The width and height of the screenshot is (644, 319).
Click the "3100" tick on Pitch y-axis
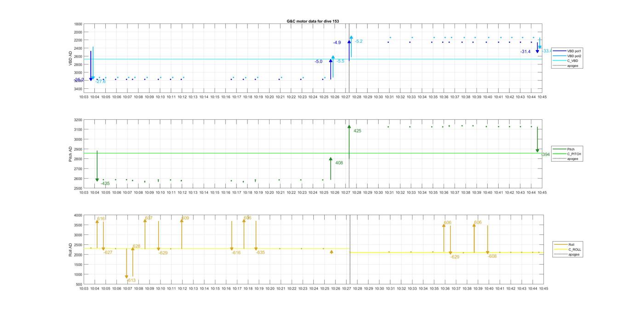click(x=78, y=129)
